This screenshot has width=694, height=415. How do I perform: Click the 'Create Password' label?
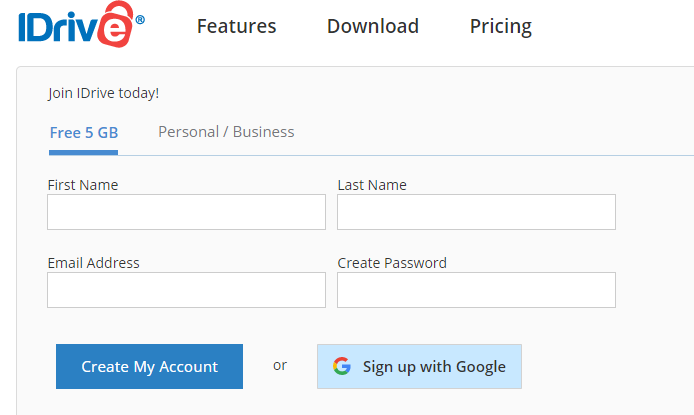pos(392,263)
